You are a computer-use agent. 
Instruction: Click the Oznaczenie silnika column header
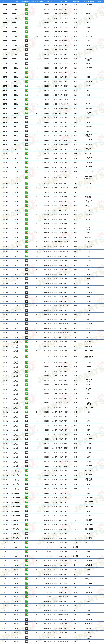point(89,1)
